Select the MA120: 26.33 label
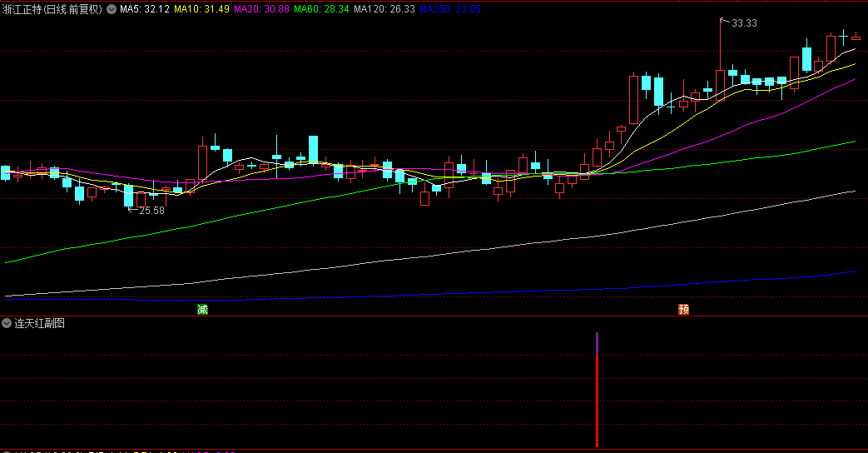 pos(384,10)
